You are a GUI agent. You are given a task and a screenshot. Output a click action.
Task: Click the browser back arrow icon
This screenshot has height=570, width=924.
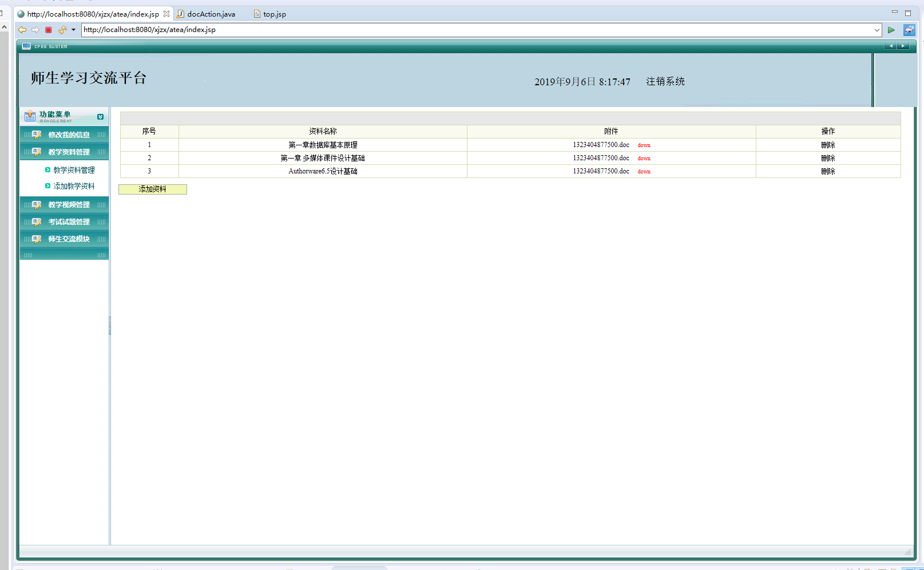pos(22,30)
